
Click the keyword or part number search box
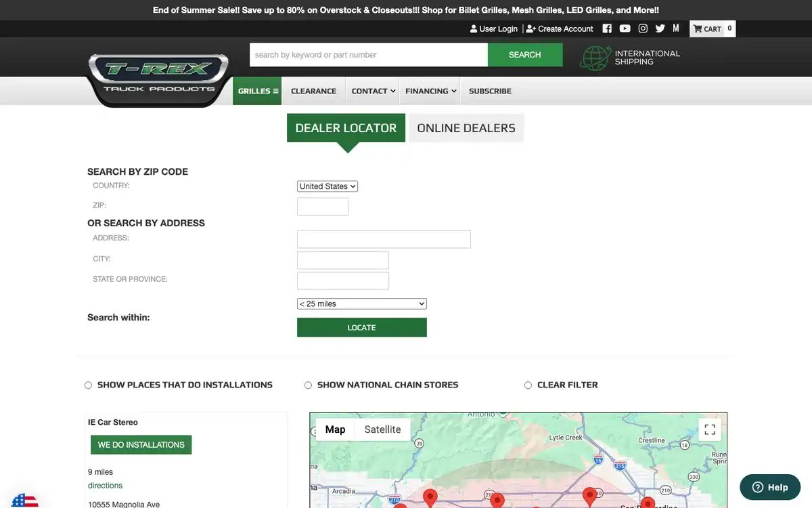tap(369, 55)
